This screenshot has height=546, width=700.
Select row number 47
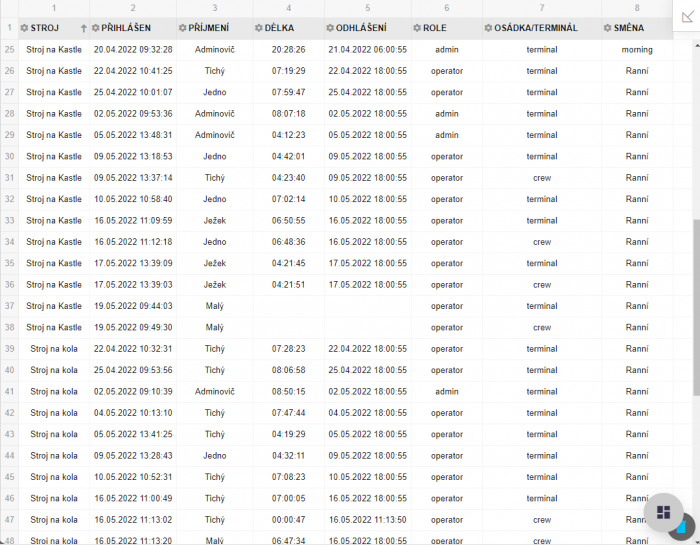tap(9, 520)
